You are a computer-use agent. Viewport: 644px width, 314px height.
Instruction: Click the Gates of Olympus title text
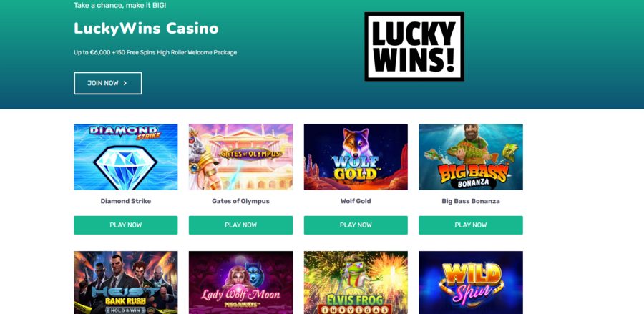240,201
